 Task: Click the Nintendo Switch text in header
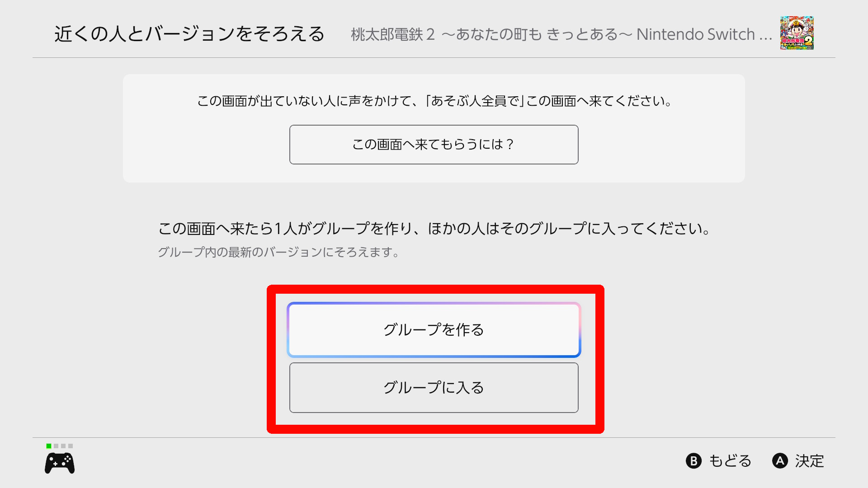tap(695, 34)
